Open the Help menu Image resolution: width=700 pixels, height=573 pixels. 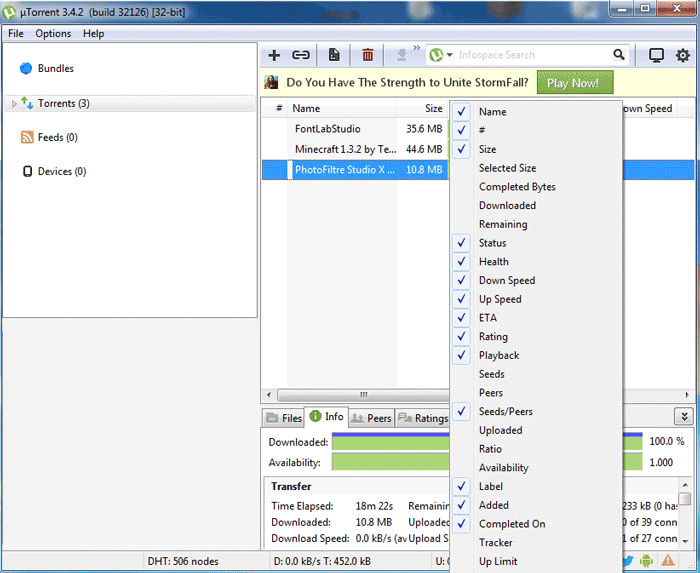(94, 33)
